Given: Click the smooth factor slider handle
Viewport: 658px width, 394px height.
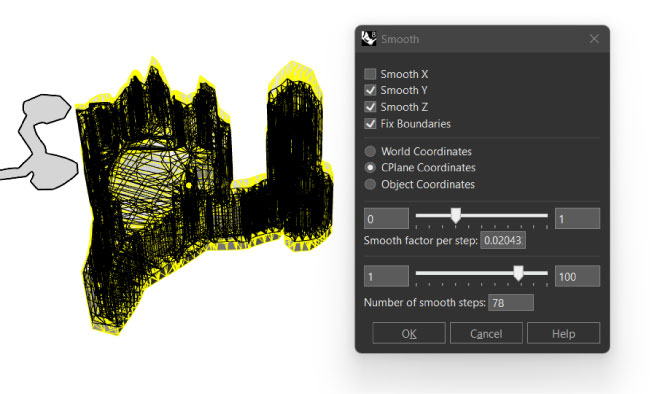Looking at the screenshot, I should [456, 216].
